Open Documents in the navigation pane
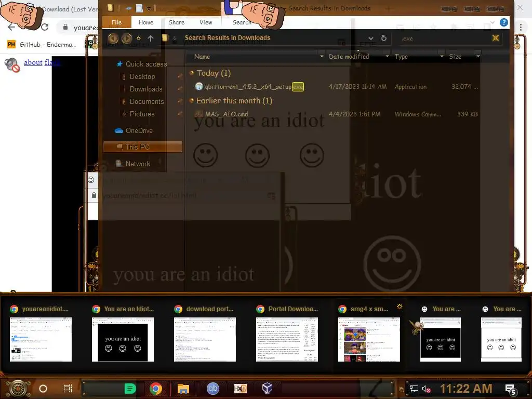This screenshot has width=532, height=399. (142, 101)
